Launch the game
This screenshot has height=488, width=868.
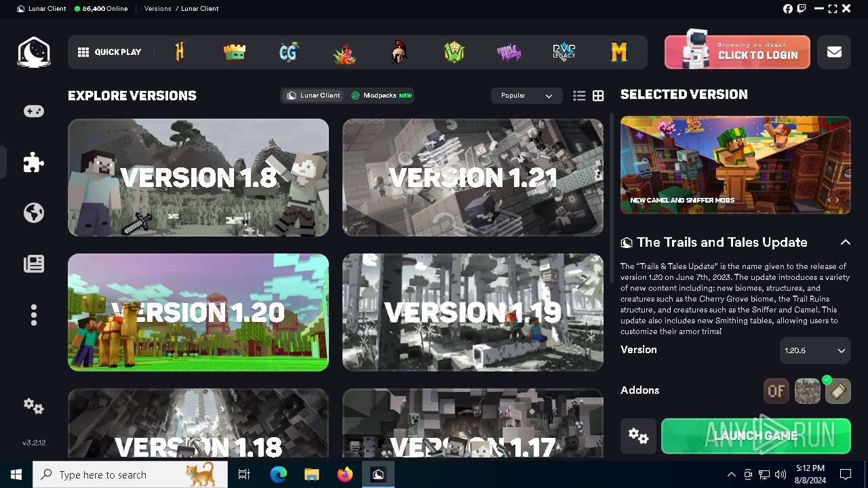[x=756, y=436]
